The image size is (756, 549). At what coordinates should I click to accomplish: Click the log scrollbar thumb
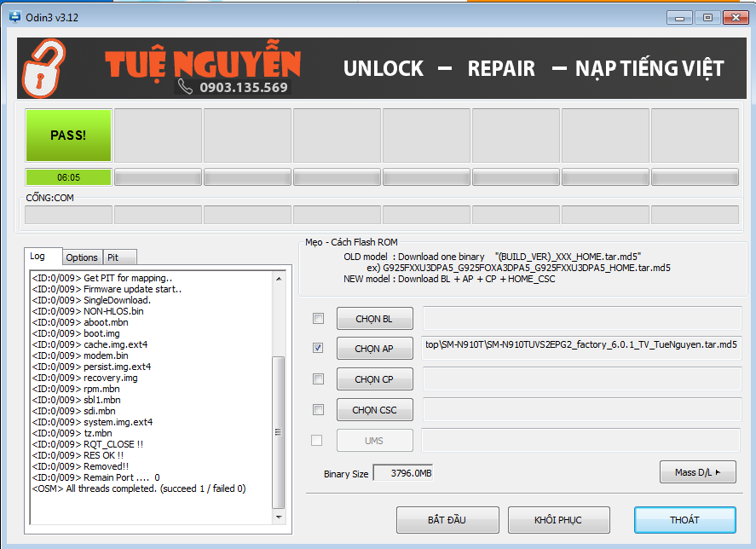point(279,432)
